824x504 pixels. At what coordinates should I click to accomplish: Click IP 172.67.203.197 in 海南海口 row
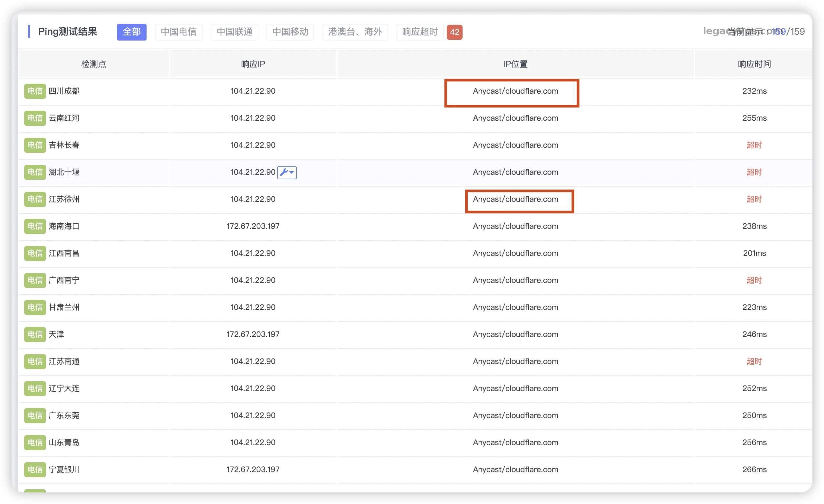pos(253,226)
